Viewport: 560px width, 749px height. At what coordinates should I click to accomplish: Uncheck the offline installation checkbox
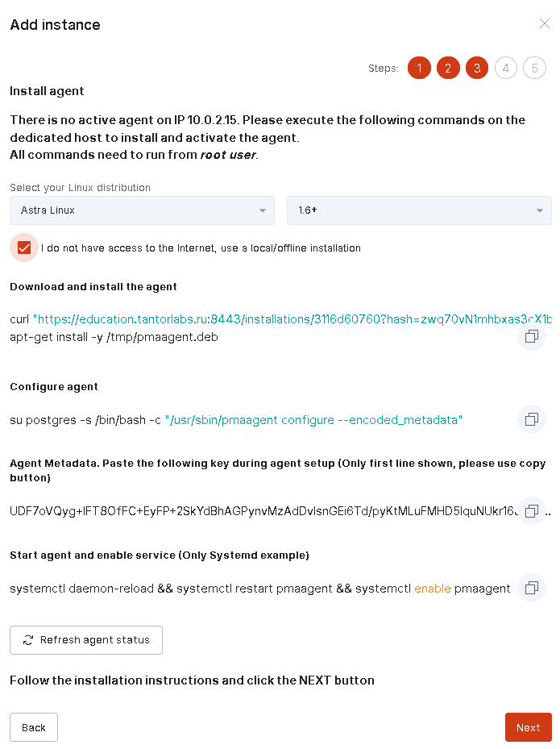tap(24, 248)
